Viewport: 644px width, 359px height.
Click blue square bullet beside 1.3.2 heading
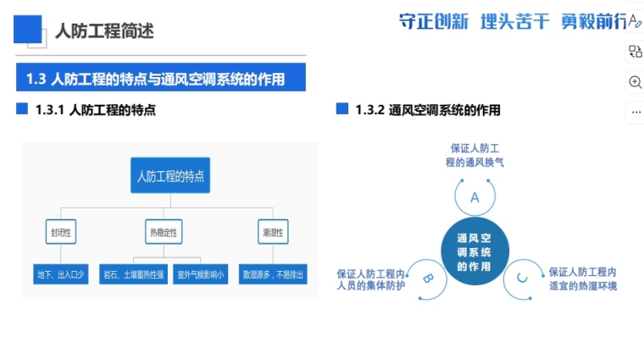[342, 109]
